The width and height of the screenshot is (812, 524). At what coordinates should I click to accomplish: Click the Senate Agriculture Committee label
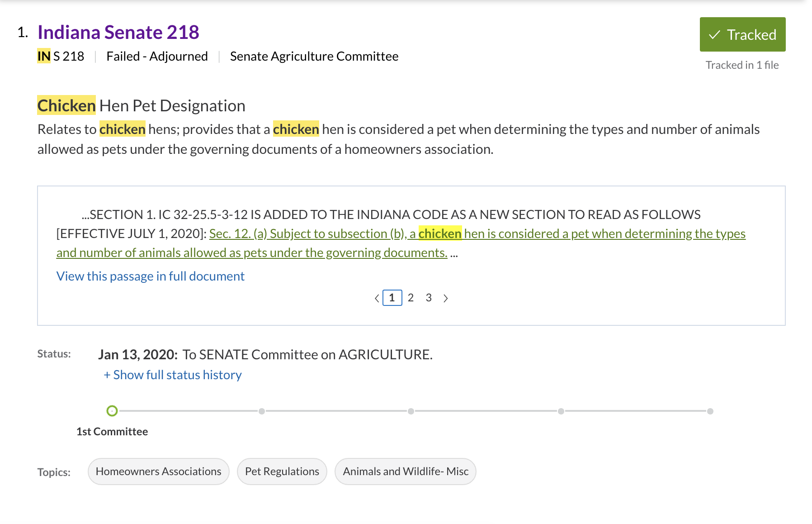point(314,57)
